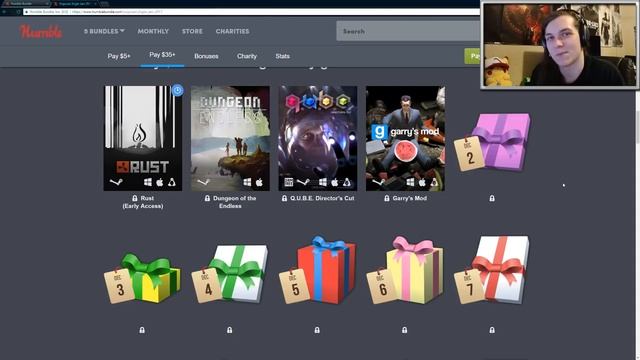This screenshot has width=640, height=360.
Task: Click the Garry's Mod title text
Action: tap(410, 198)
